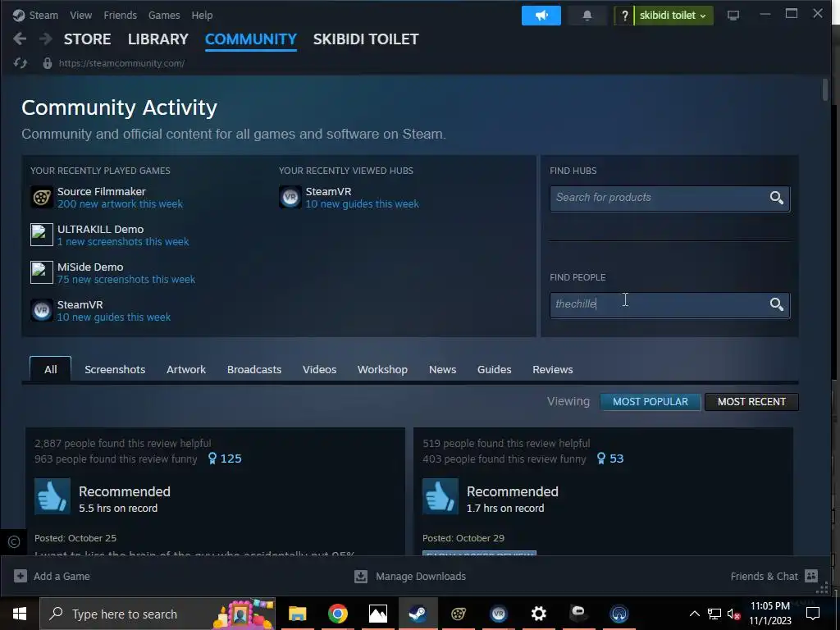Open the COMMUNITY section

click(251, 39)
